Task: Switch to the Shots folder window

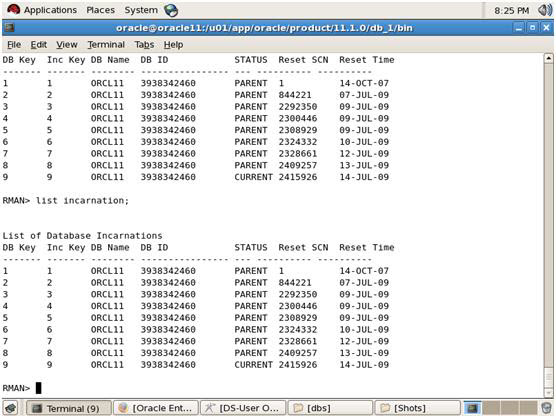Action: [x=418, y=408]
